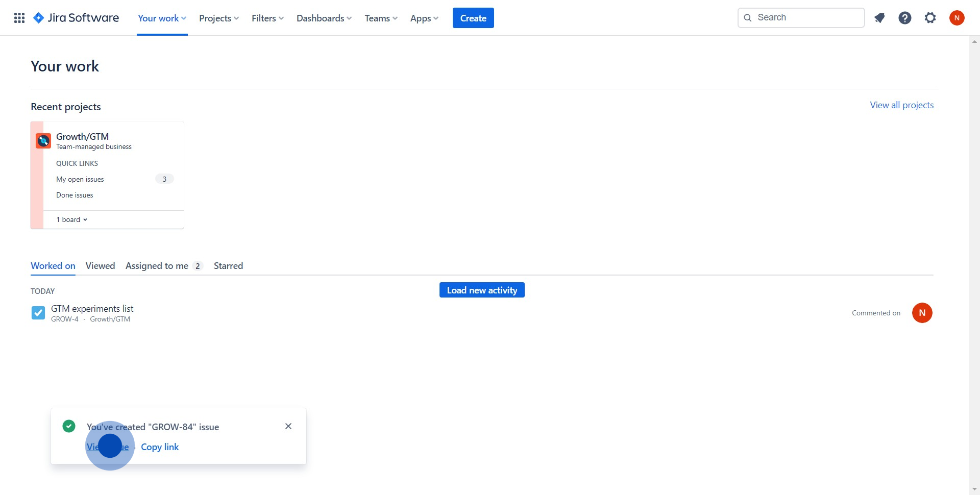Open the app switcher grid icon

click(x=19, y=18)
